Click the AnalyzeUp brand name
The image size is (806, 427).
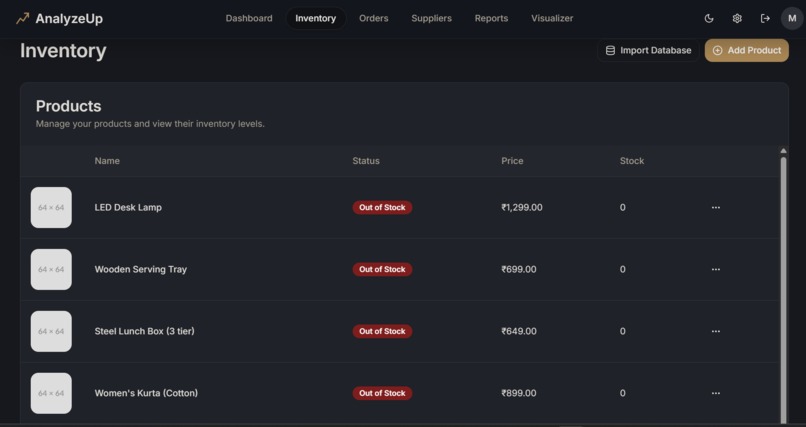tap(69, 18)
